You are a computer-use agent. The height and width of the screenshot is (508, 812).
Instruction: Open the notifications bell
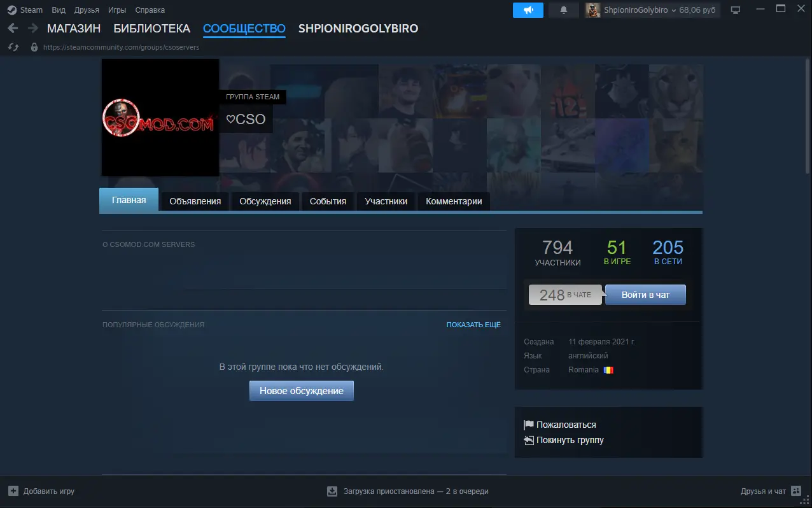tap(563, 10)
